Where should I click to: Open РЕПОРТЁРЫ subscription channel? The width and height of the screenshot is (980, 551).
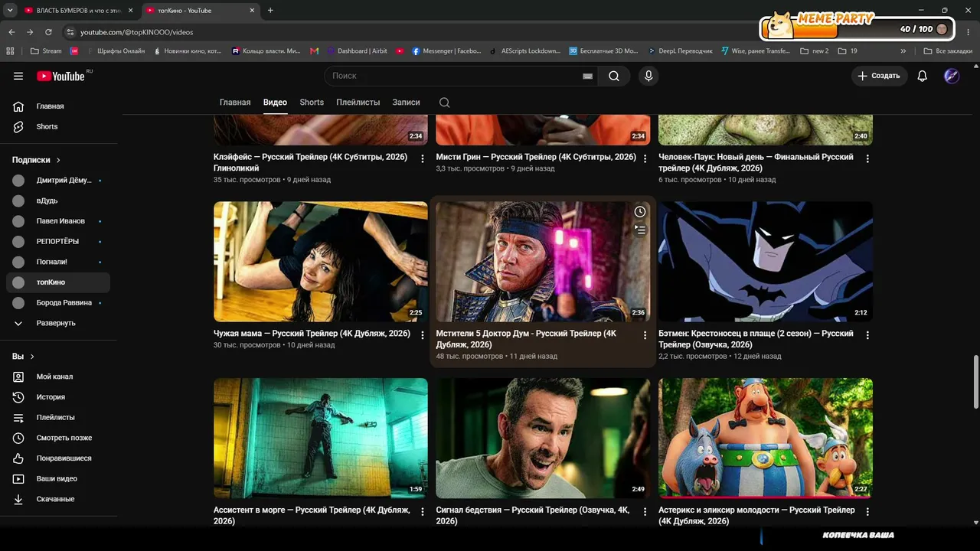coord(58,242)
